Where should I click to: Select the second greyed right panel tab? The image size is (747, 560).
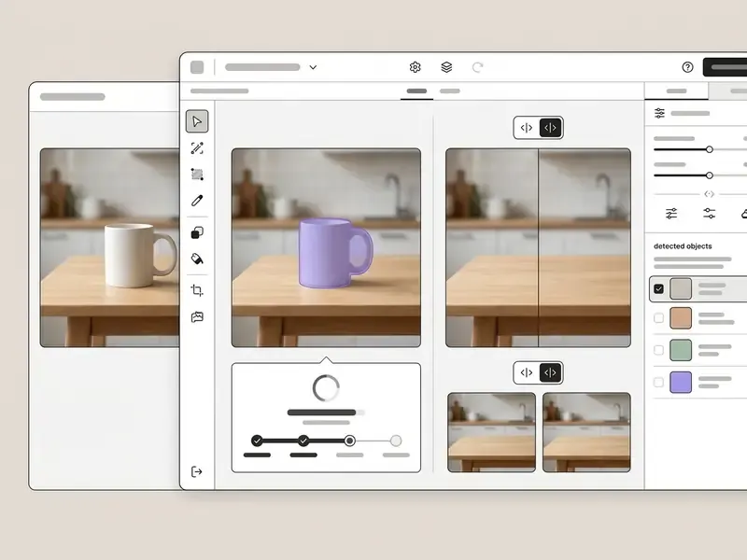[x=728, y=91]
